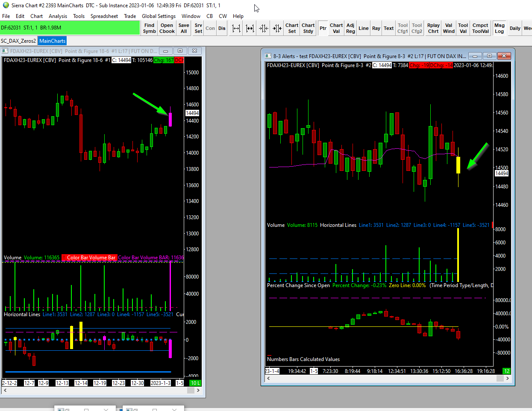This screenshot has width=532, height=411.
Task: Click the 8-3 Alerts window title icon
Action: tap(268, 56)
